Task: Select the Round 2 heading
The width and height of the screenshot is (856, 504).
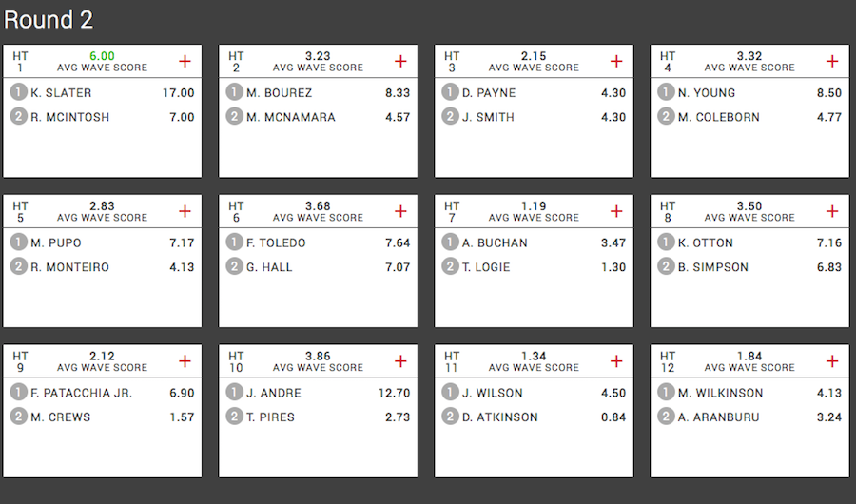Action: [49, 20]
